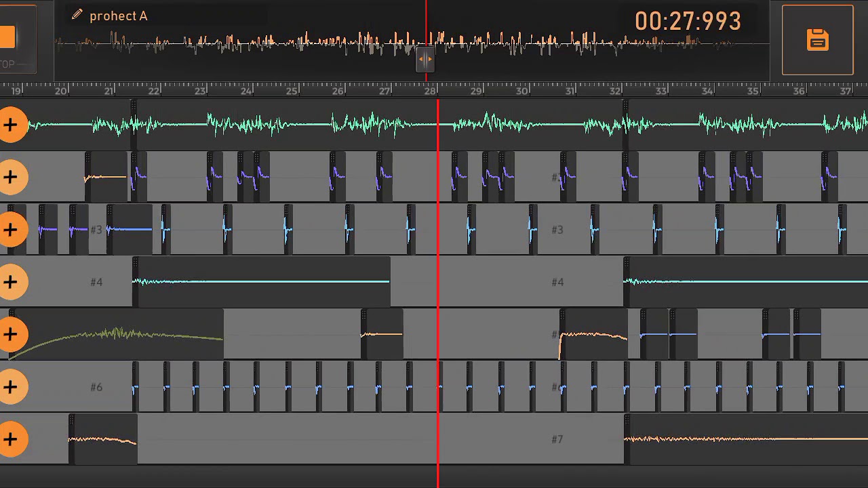Click the #4 label near mark 31
This screenshot has height=488, width=868.
(x=557, y=282)
